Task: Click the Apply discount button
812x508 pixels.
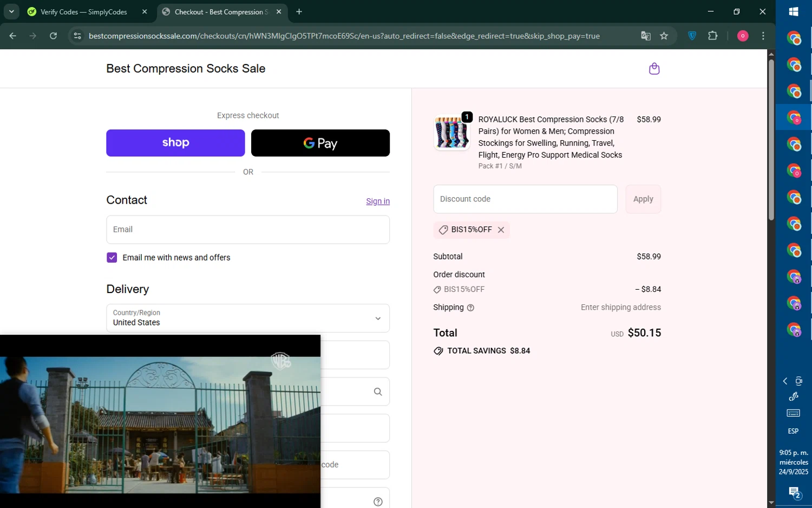Action: pos(643,199)
